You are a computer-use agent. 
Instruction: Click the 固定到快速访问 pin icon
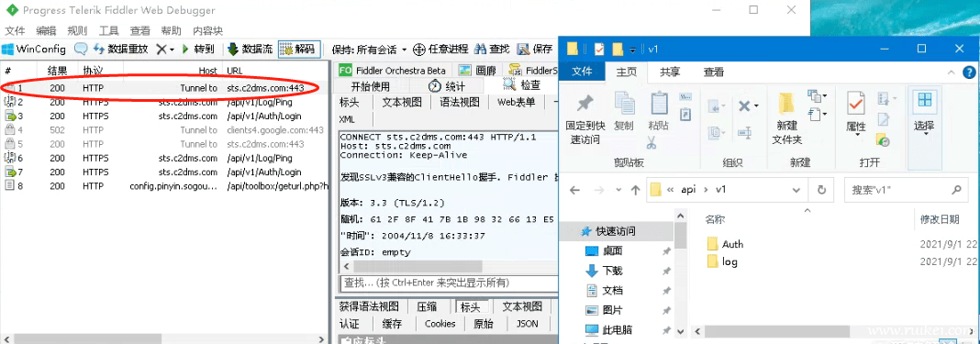tap(585, 103)
